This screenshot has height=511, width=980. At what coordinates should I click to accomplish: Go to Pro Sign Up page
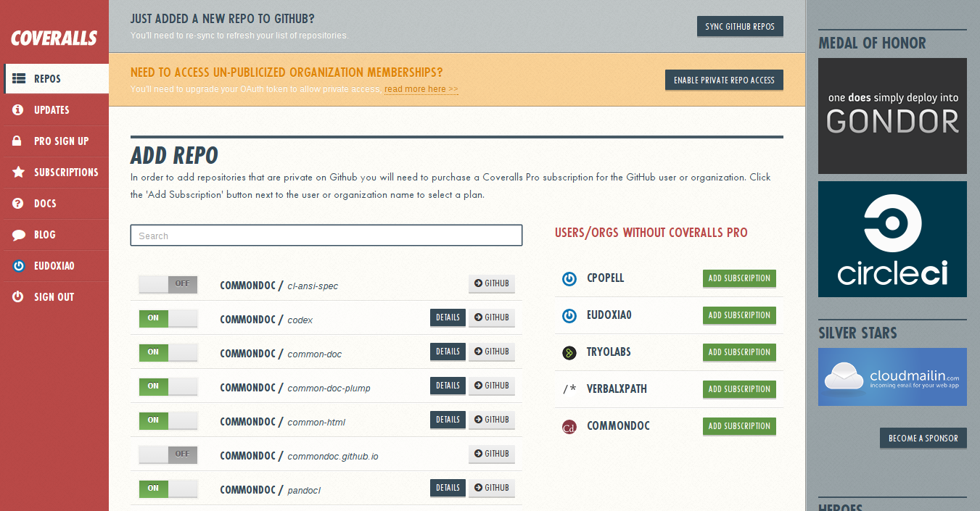(54, 141)
